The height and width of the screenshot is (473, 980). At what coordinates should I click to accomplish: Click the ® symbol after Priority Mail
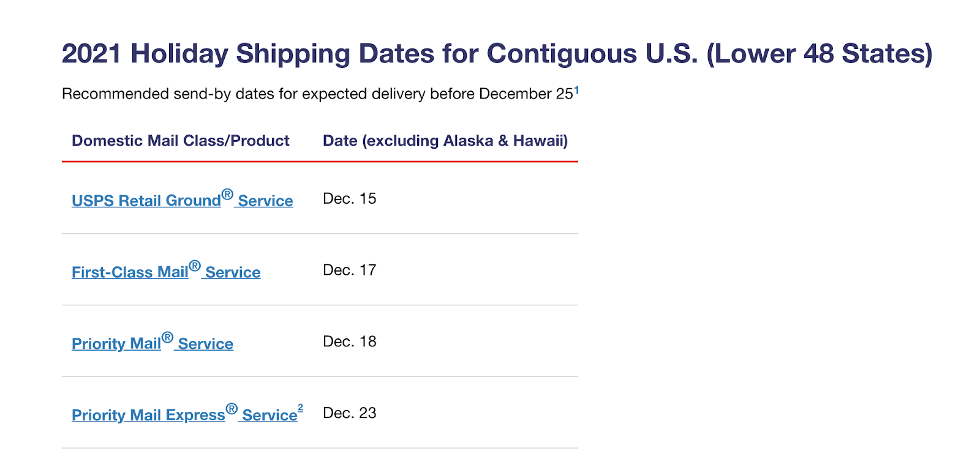167,338
